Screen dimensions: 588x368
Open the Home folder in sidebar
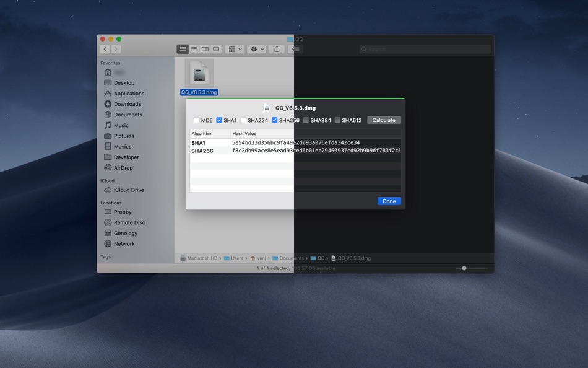[x=115, y=72]
